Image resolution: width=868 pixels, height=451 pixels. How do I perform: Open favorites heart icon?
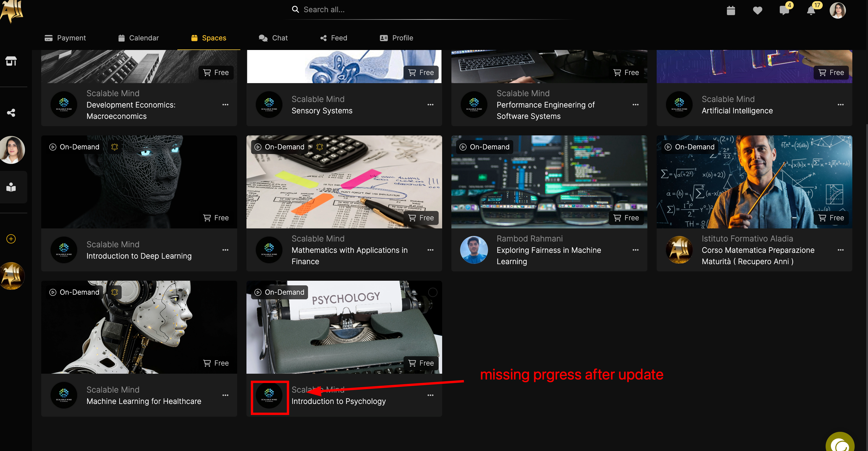[757, 10]
